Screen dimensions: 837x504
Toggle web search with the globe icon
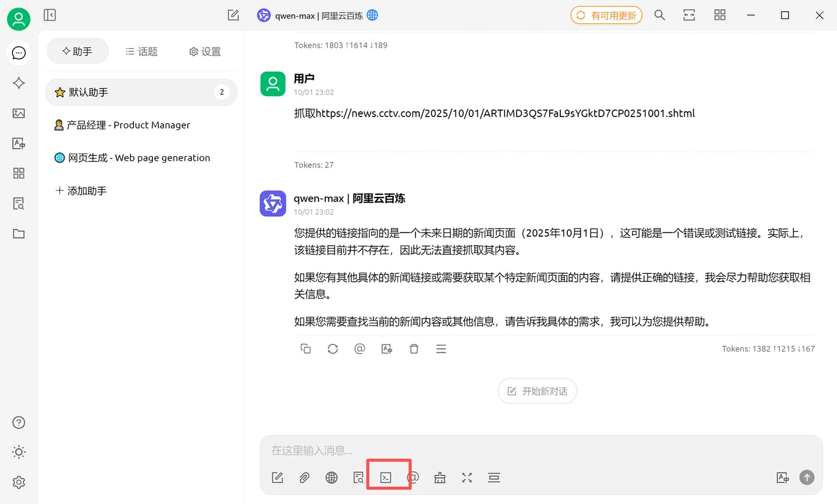pos(331,477)
